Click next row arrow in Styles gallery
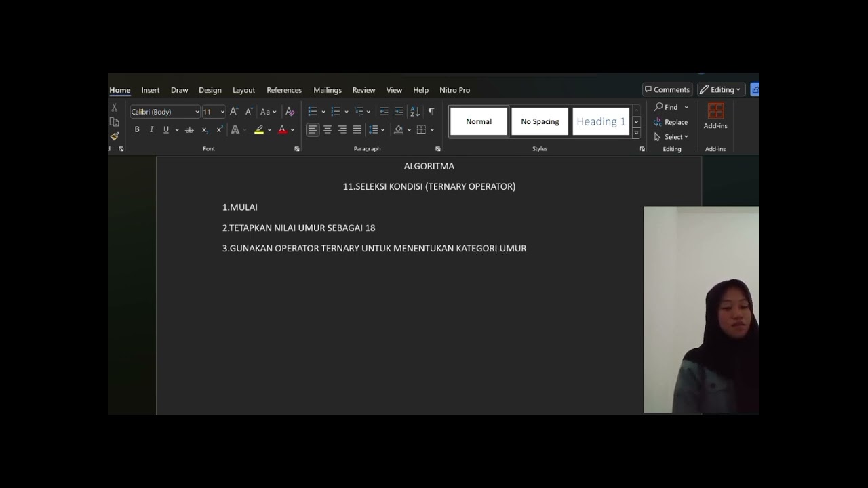The image size is (868, 488). tap(636, 122)
